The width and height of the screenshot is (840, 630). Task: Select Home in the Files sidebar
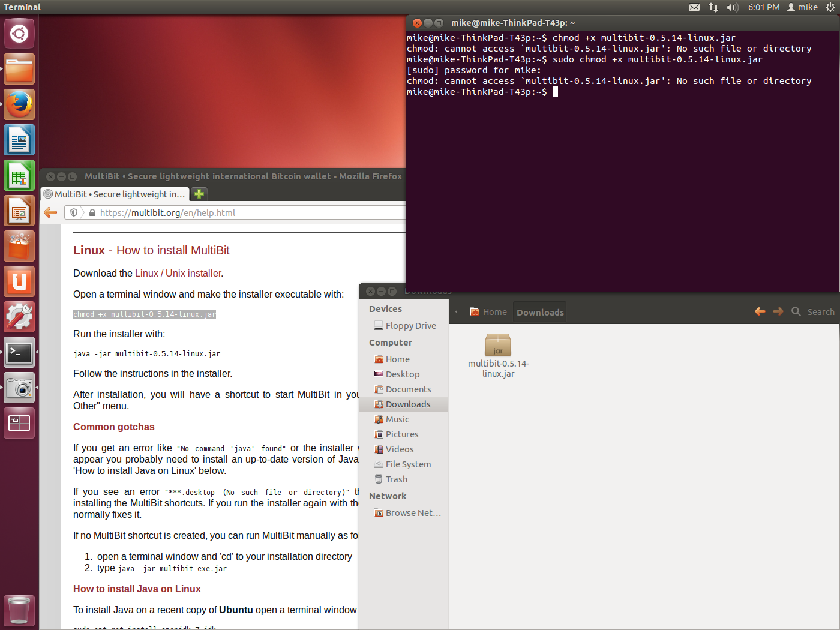404,359
